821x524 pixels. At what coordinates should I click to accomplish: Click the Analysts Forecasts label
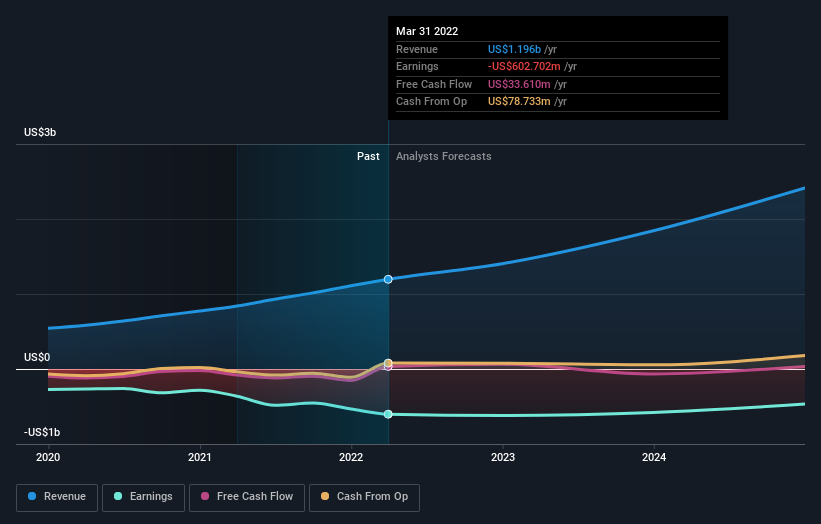(x=443, y=156)
